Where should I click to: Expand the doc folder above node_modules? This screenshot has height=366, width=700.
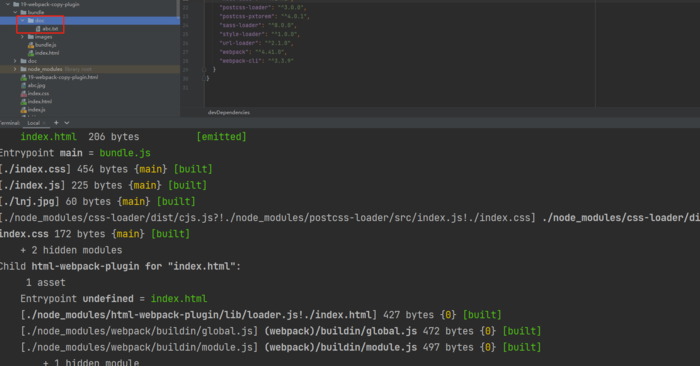15,61
